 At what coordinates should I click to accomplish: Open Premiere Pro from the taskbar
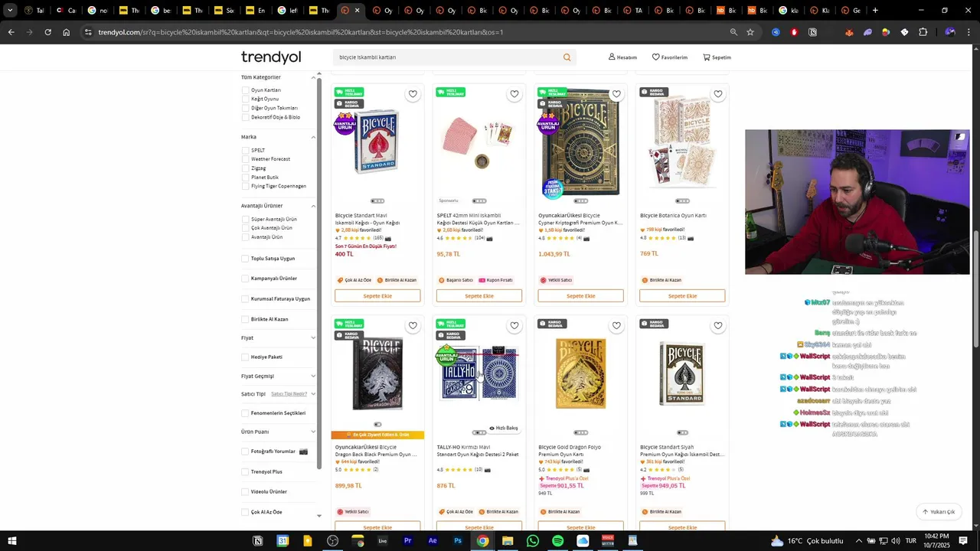point(407,541)
